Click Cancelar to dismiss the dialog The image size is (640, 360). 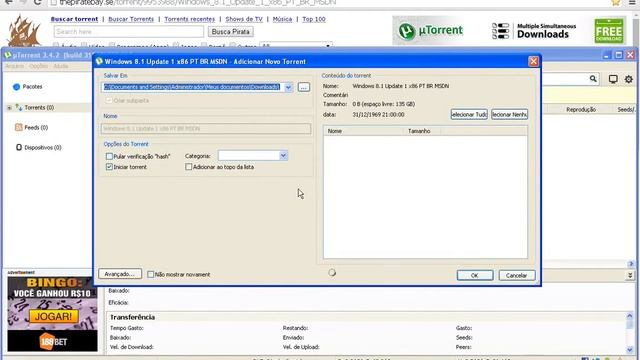click(x=516, y=276)
